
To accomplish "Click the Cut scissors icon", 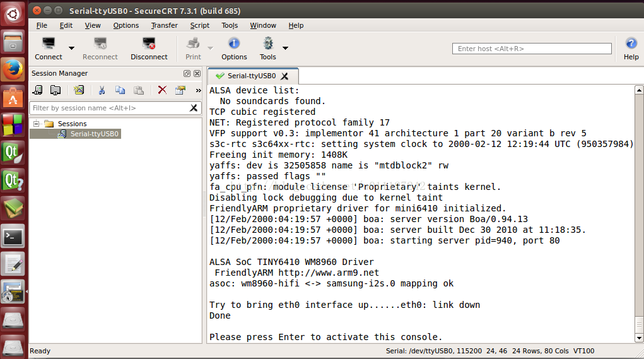I will coord(102,90).
